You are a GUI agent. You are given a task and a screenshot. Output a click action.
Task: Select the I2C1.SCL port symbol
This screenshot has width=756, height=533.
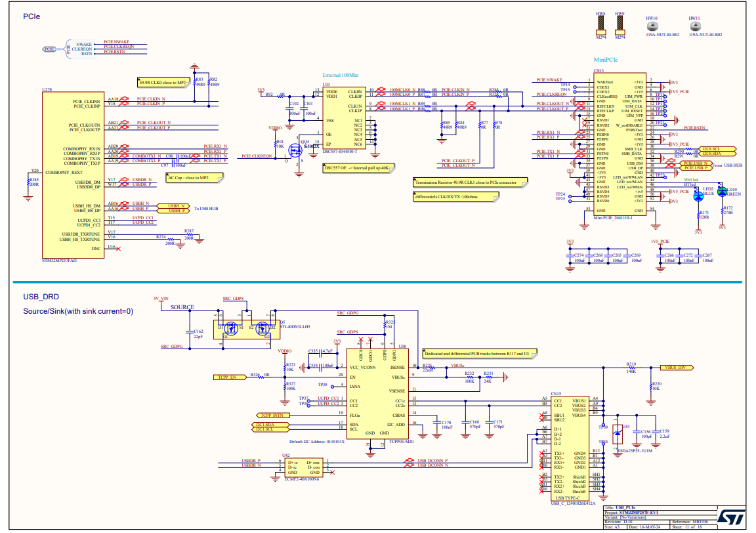[x=270, y=429]
